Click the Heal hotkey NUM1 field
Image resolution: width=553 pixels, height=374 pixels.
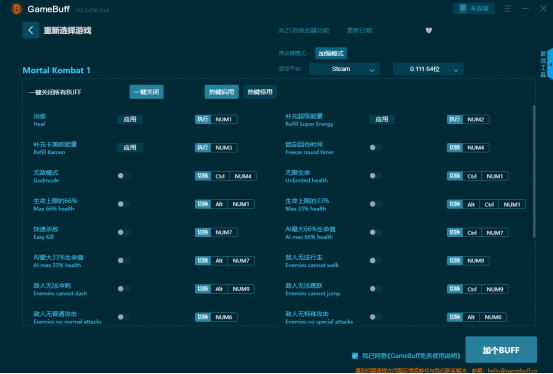point(216,119)
